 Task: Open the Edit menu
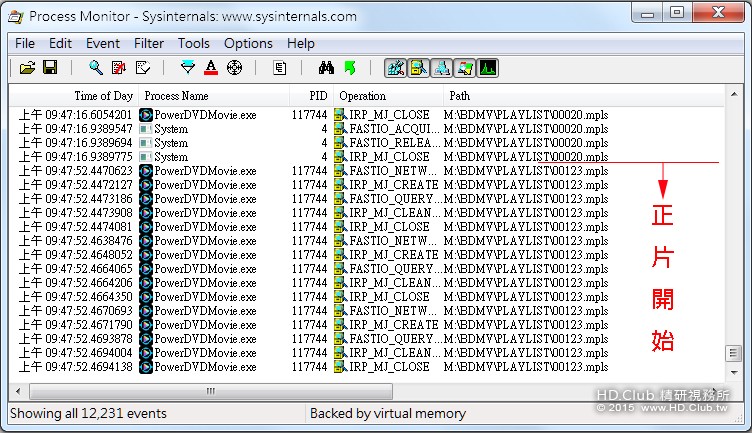tap(60, 44)
